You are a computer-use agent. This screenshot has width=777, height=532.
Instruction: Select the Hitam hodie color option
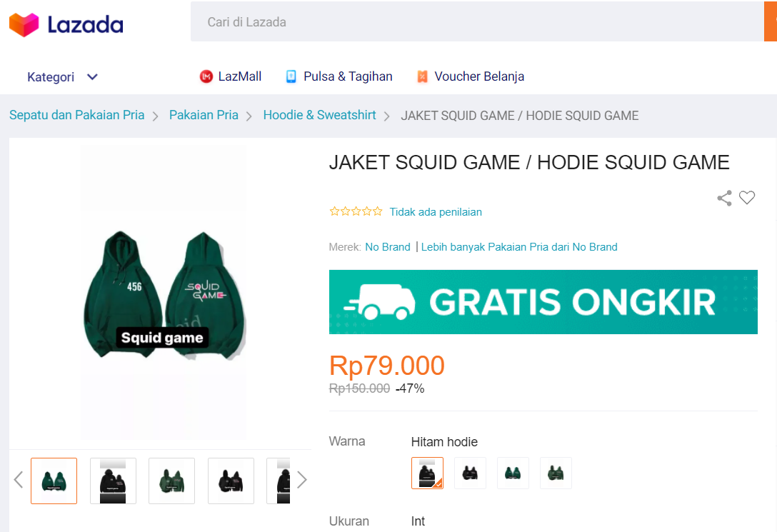tap(427, 473)
